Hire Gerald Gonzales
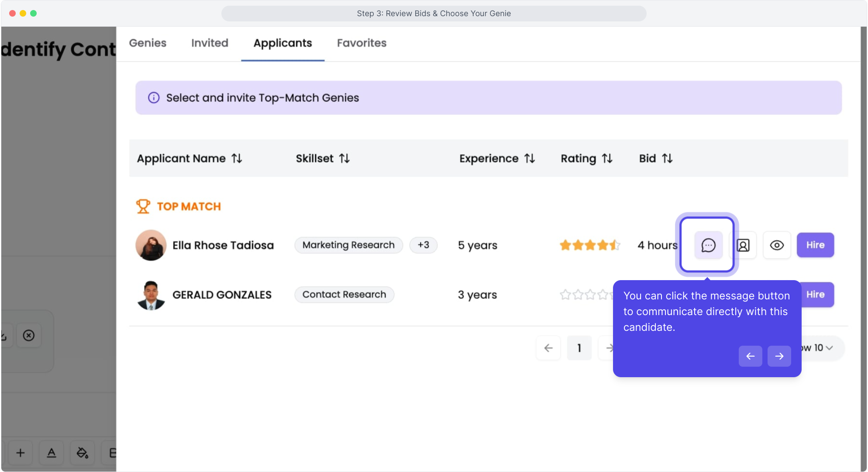The height and width of the screenshot is (472, 868). tap(817, 295)
